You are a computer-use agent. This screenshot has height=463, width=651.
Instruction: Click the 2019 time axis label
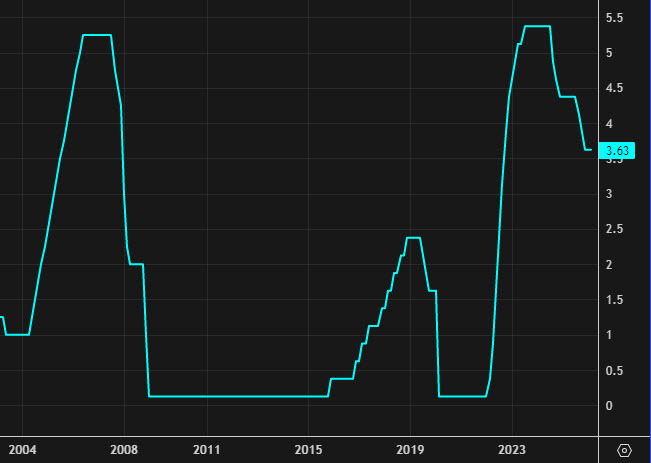tap(411, 450)
